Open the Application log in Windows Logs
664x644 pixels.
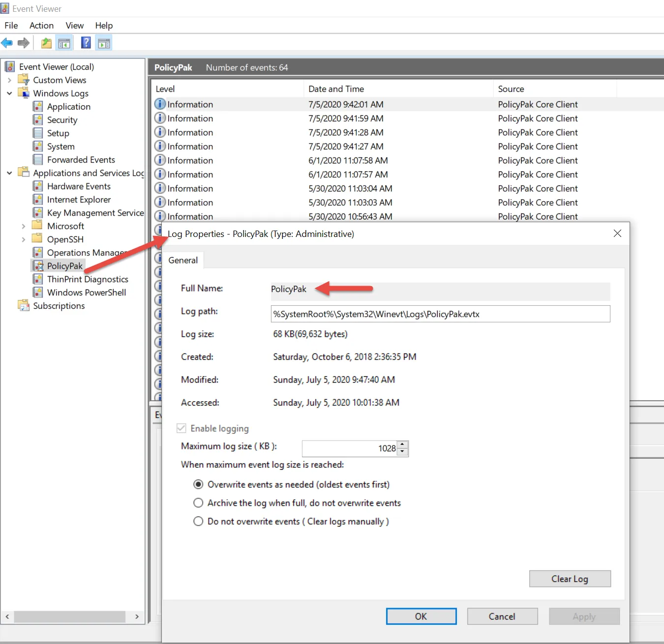(x=68, y=107)
